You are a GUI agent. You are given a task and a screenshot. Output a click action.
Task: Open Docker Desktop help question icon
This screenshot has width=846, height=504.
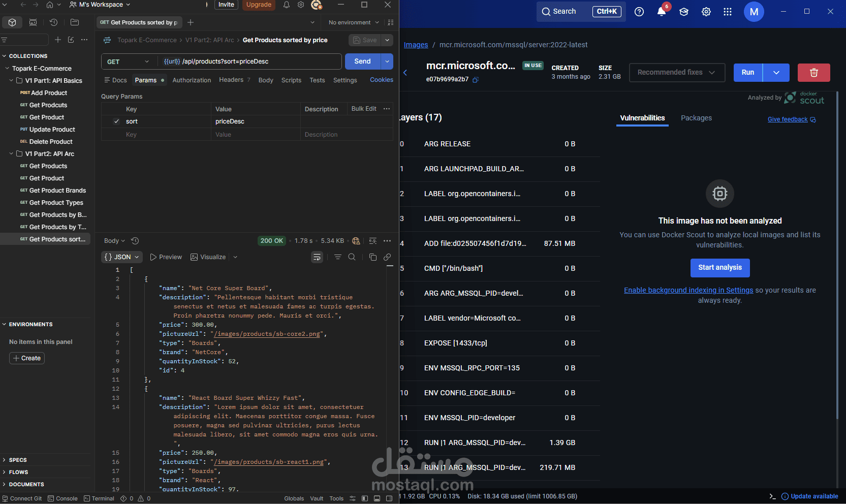[639, 12]
